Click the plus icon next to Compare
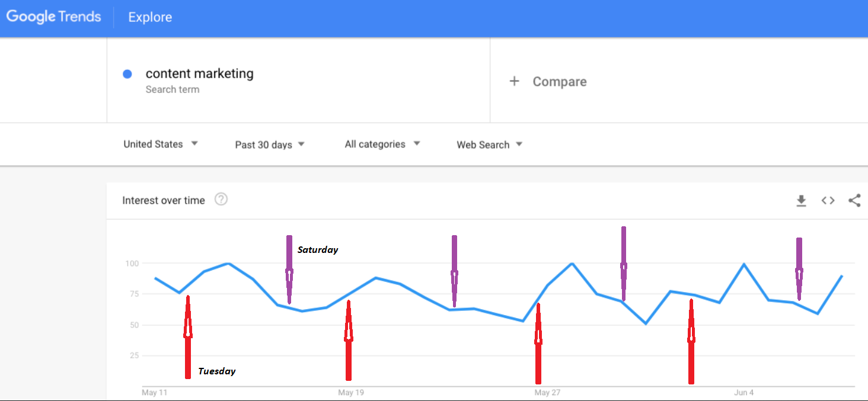868x401 pixels. (514, 81)
